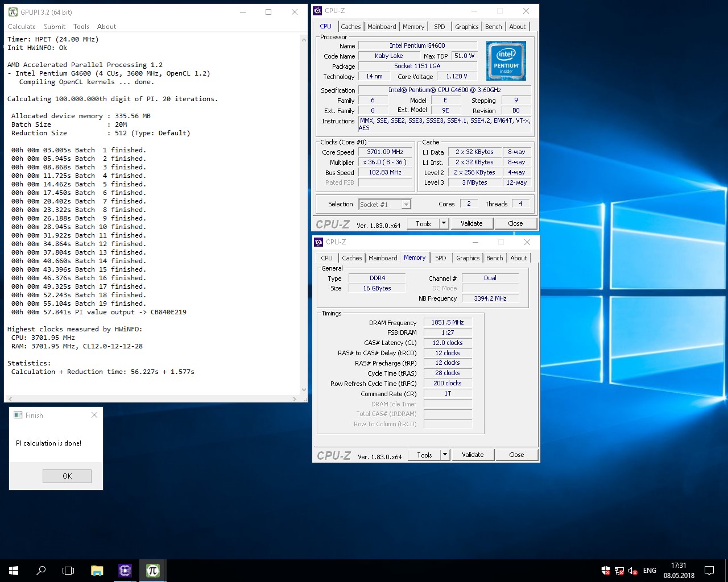The image size is (728, 582).
Task: Click the Core Speed 3701.09 MHz value
Action: click(x=385, y=152)
